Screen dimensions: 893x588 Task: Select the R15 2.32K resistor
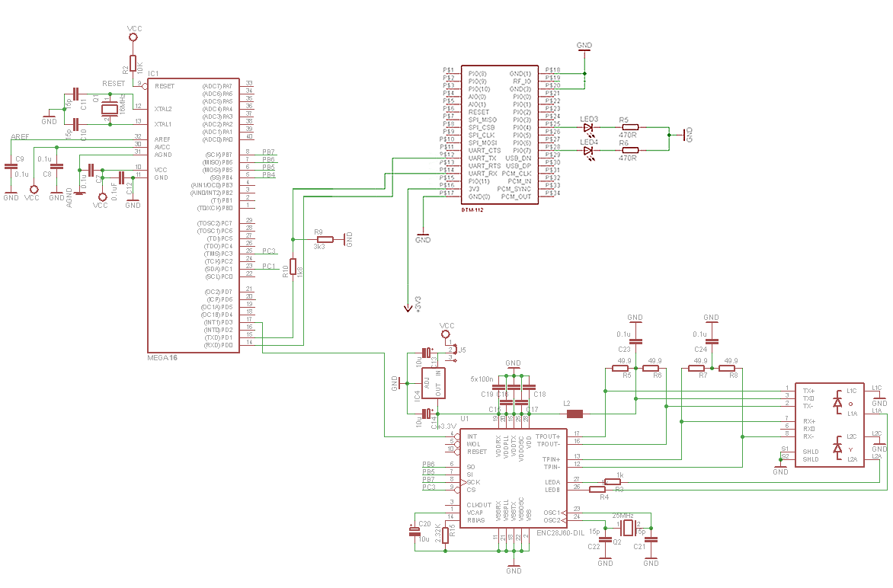pos(445,535)
